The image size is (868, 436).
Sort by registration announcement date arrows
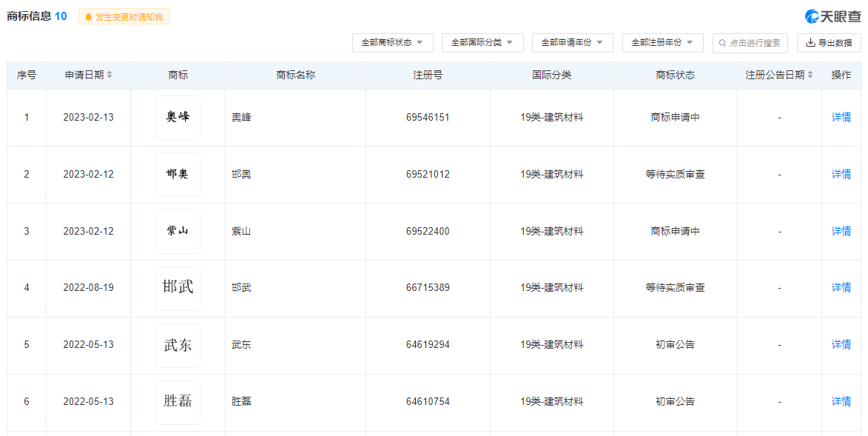pyautogui.click(x=810, y=75)
